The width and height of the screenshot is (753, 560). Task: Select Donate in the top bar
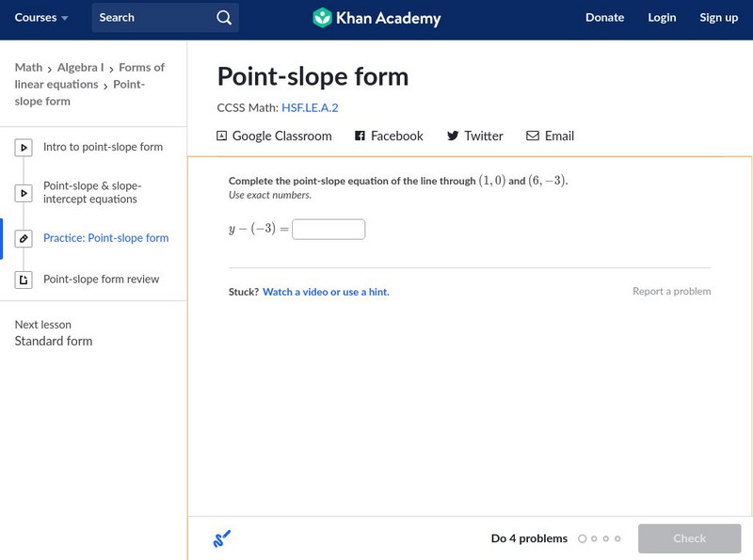pos(604,18)
